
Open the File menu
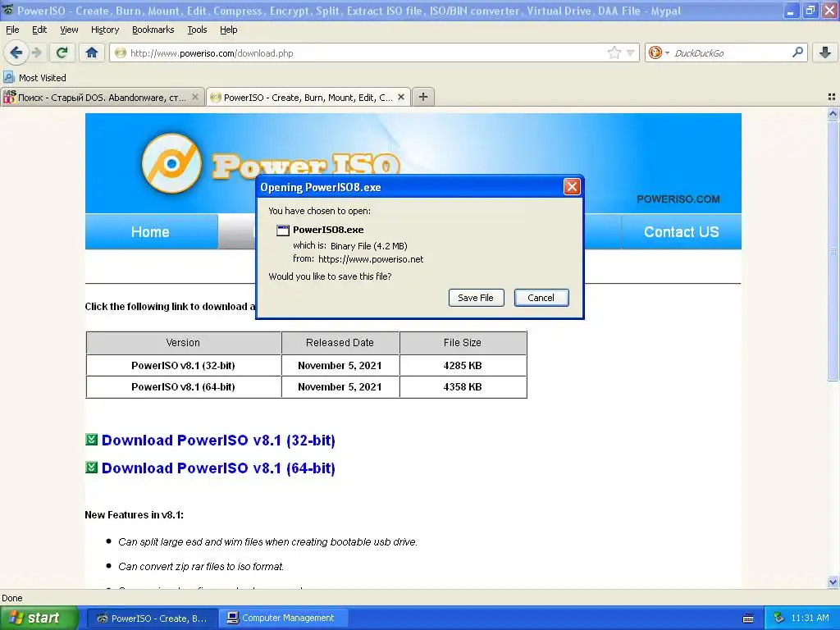coord(12,30)
